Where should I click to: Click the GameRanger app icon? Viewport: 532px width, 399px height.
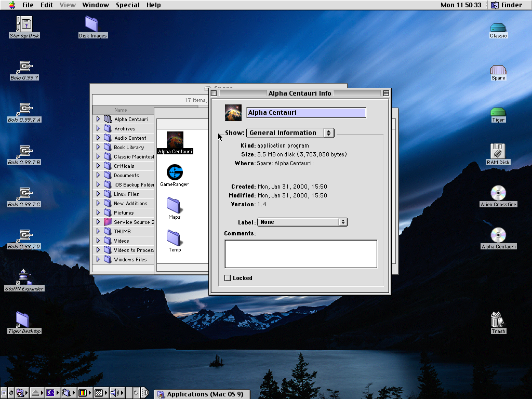(x=175, y=172)
